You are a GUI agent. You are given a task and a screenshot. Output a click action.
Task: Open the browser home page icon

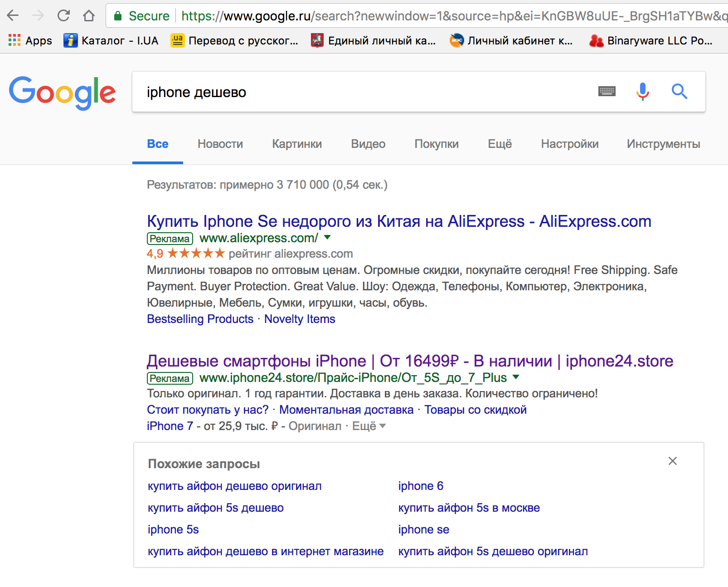(x=89, y=16)
